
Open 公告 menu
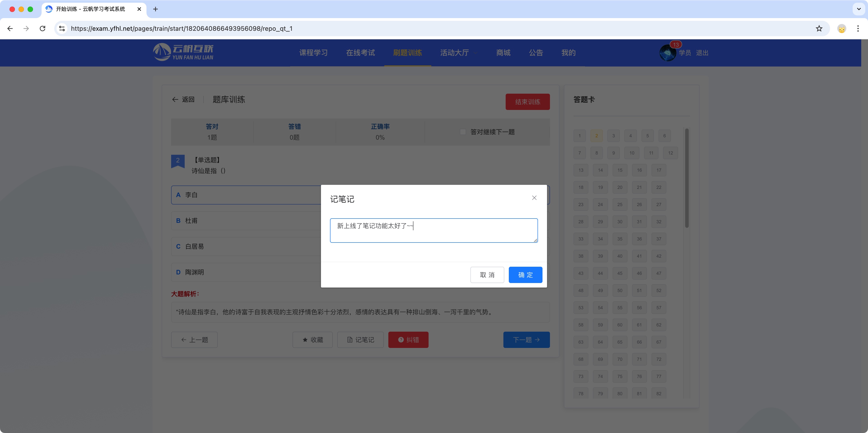536,53
